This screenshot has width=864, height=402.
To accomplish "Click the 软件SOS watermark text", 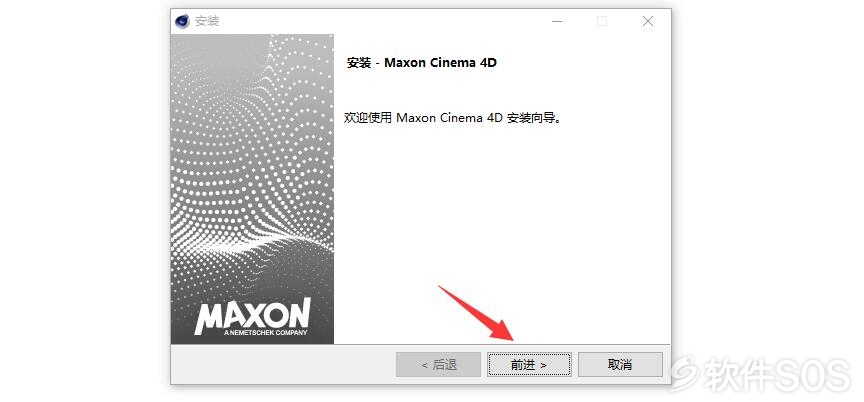I will [x=777, y=375].
